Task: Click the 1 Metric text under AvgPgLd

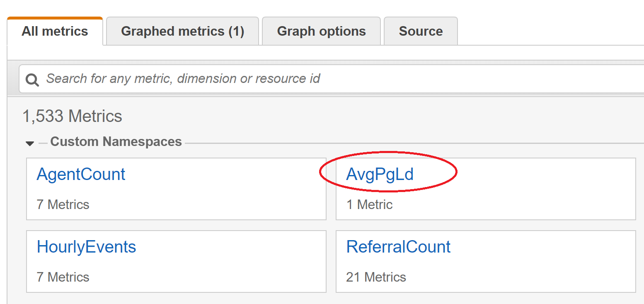Action: click(x=369, y=204)
